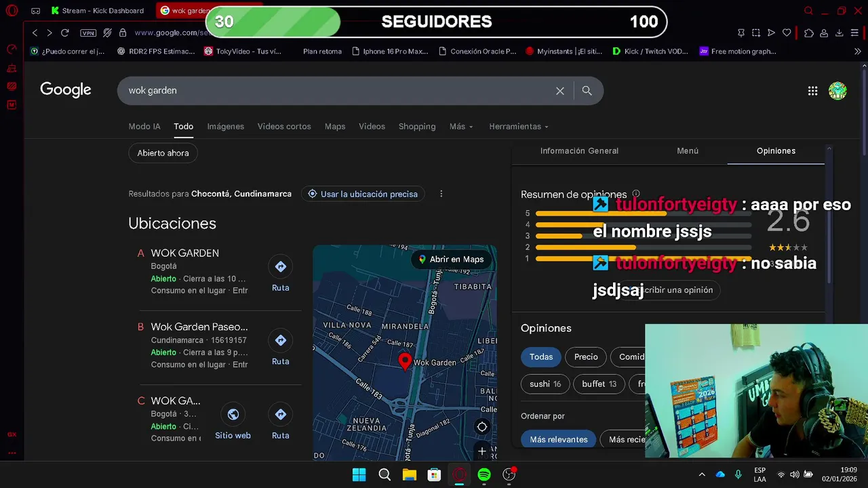Open the downloads arrow icon
Image resolution: width=868 pixels, height=488 pixels.
coord(839,33)
